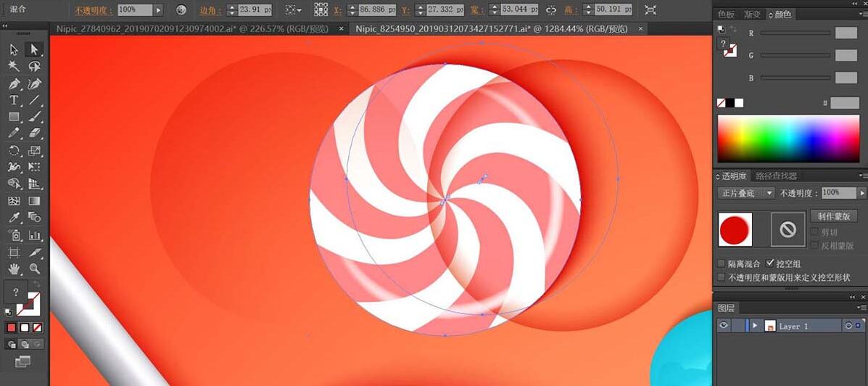Select the 图层 layers tab
The image size is (868, 386).
[726, 308]
